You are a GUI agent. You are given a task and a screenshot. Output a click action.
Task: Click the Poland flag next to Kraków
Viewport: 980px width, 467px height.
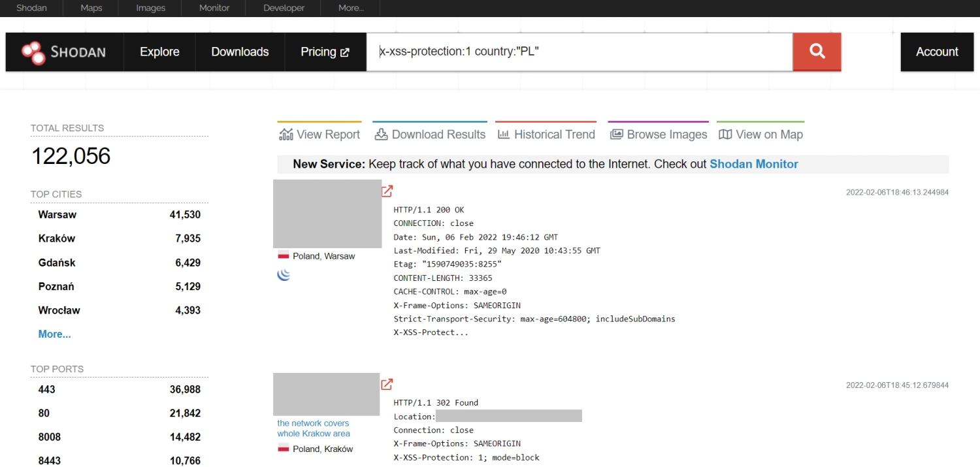click(284, 448)
